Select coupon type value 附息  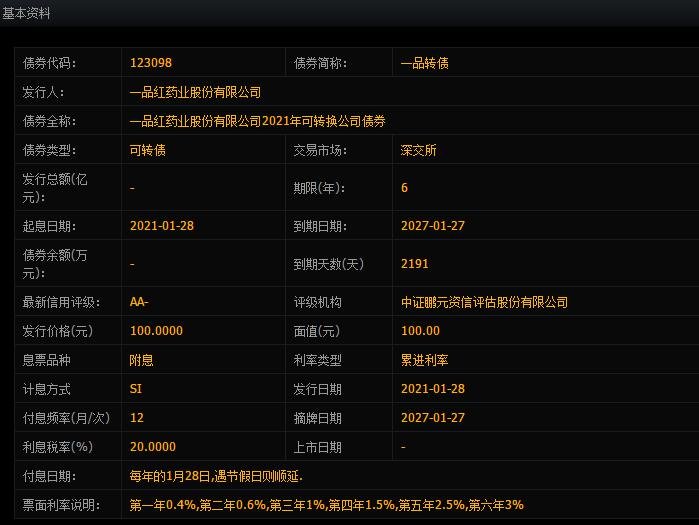coord(141,360)
